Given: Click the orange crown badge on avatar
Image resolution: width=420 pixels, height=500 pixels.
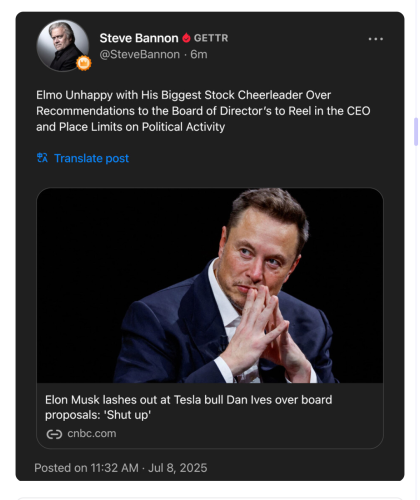Looking at the screenshot, I should pyautogui.click(x=84, y=63).
